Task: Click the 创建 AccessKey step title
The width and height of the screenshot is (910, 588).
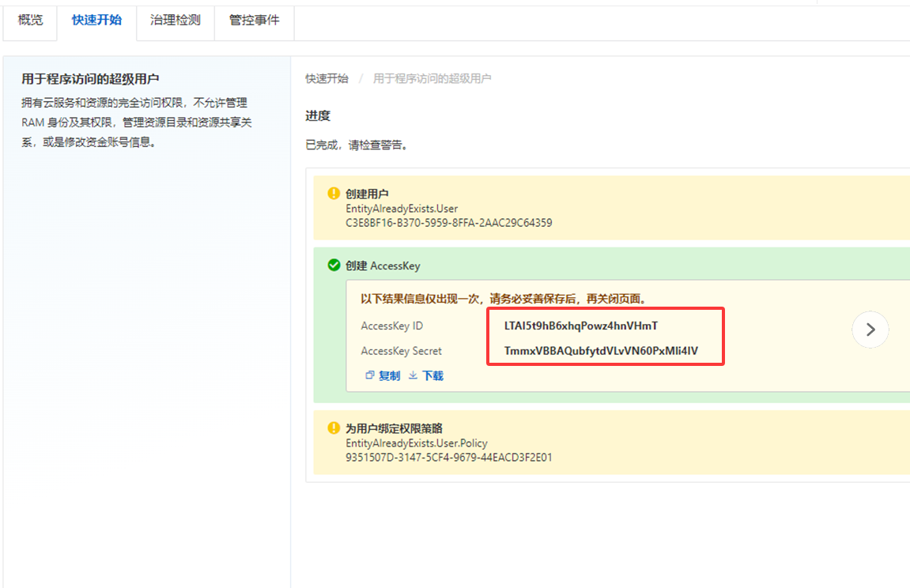Action: click(383, 266)
